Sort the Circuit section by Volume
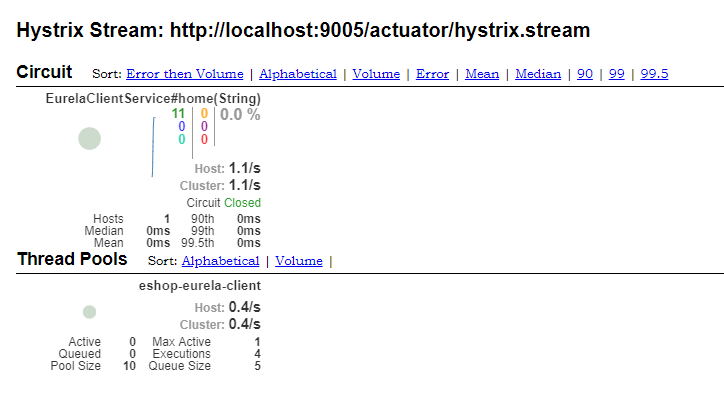Image resolution: width=724 pixels, height=419 pixels. click(x=376, y=74)
